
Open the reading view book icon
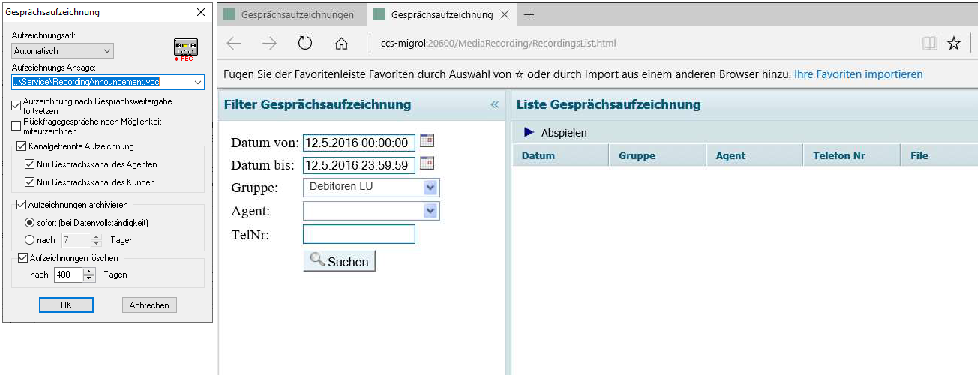(930, 44)
